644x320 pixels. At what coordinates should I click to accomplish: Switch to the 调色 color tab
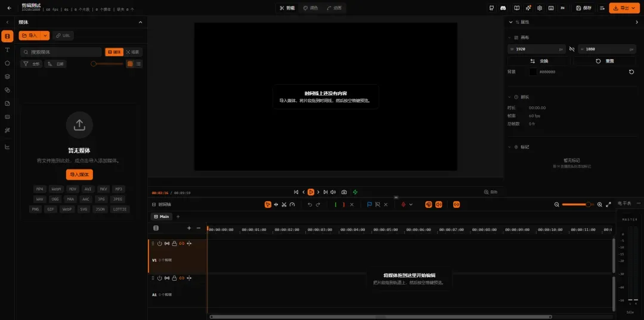click(x=311, y=8)
